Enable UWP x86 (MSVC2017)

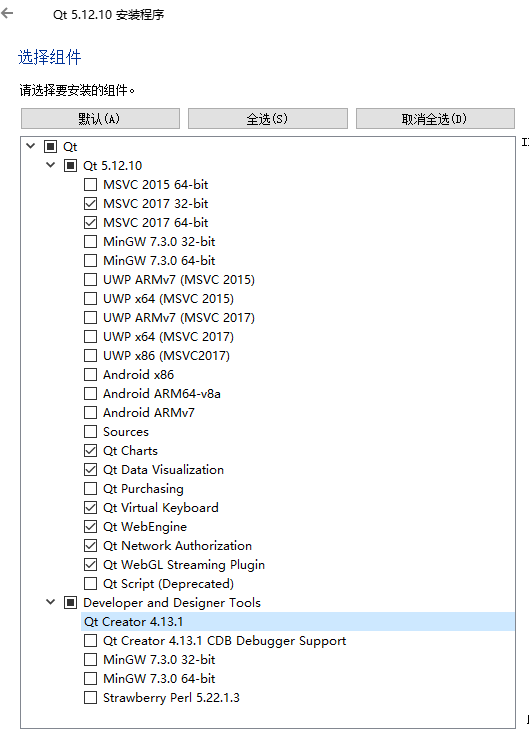pyautogui.click(x=90, y=355)
